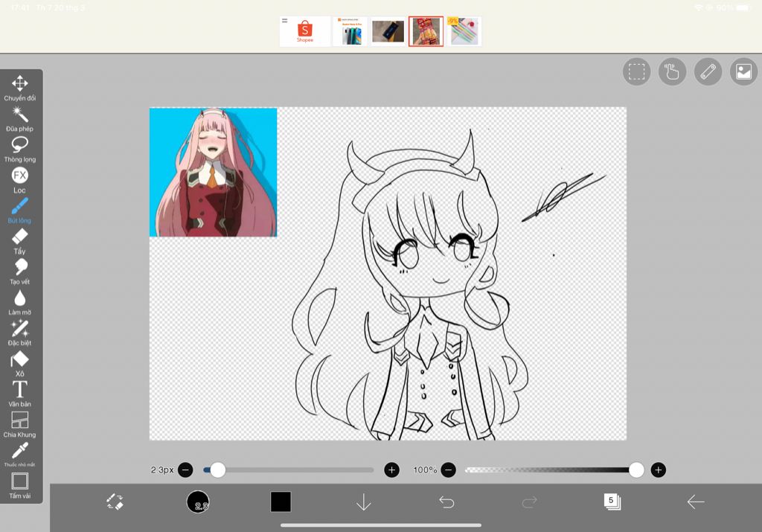762x532 pixels.
Task: Select the Thòng lọng lasso tool
Action: coord(19,150)
